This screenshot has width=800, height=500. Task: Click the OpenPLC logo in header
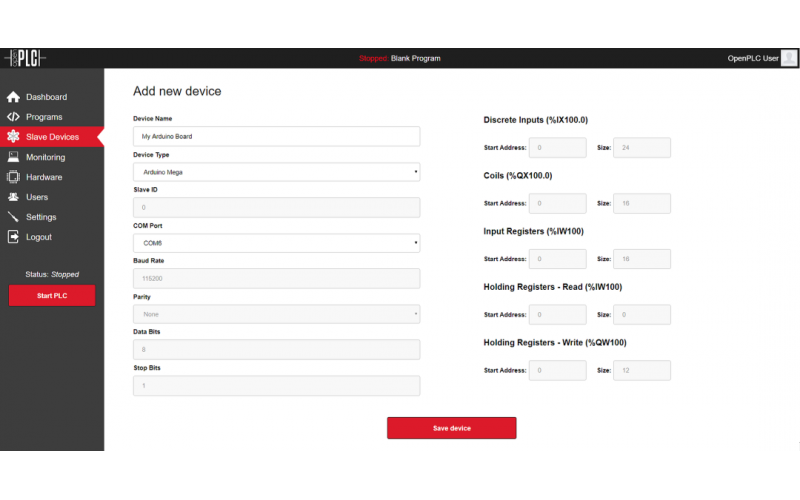click(x=25, y=58)
